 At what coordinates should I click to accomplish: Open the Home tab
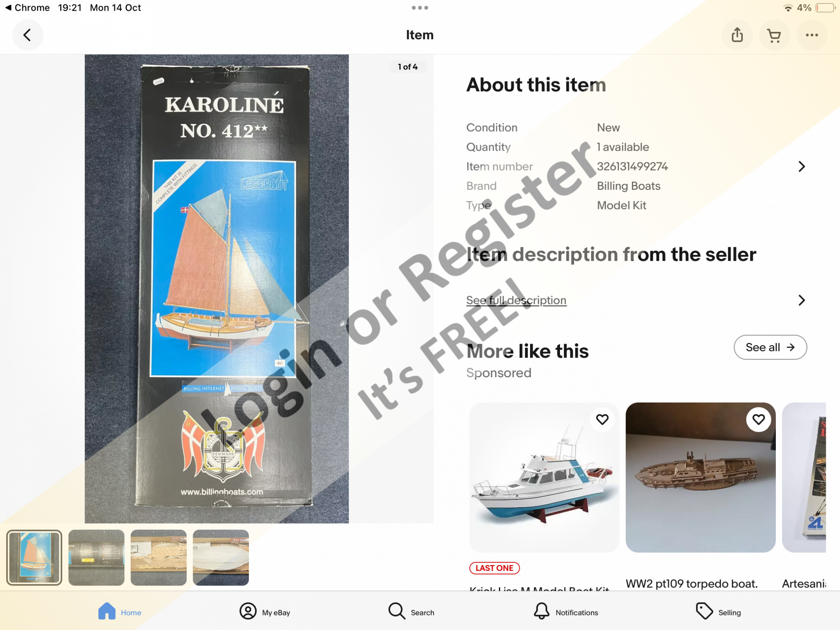(120, 611)
